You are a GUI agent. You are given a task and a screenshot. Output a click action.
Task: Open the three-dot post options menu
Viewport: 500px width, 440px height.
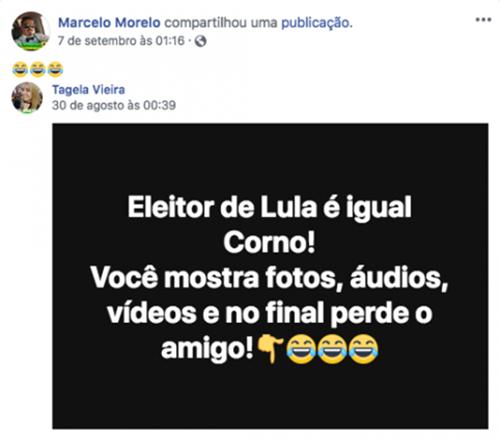point(483,20)
